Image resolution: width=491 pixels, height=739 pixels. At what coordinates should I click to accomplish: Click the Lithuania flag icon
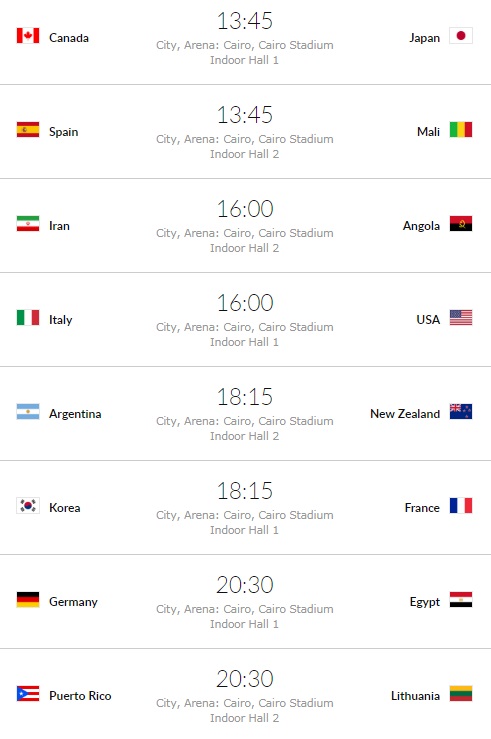coord(461,694)
